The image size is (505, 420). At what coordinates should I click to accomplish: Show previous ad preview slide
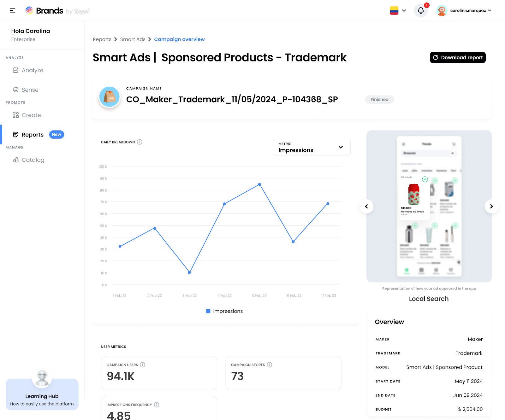coord(366,206)
